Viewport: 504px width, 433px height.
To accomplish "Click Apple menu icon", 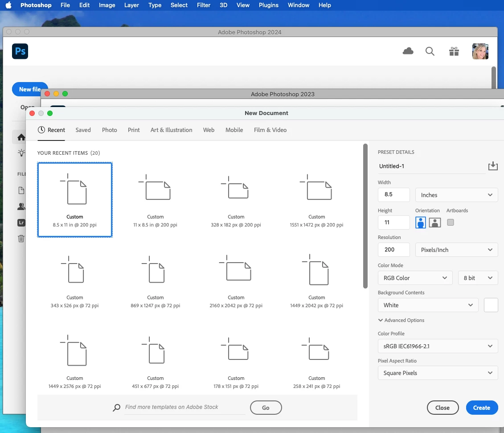I will click(x=8, y=5).
